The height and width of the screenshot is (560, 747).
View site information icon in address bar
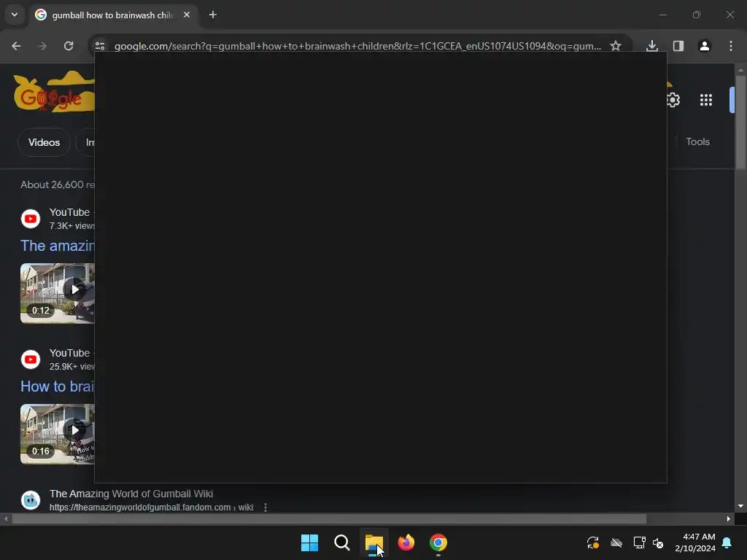pos(99,46)
